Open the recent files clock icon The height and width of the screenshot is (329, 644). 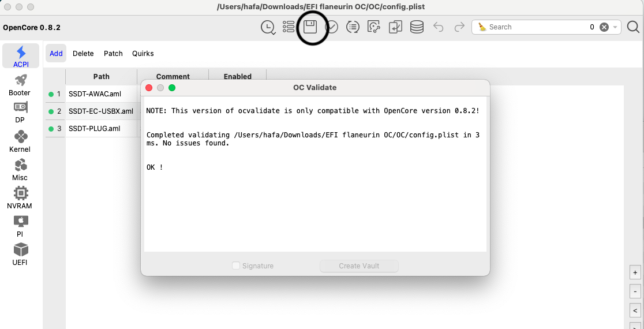[x=268, y=28]
